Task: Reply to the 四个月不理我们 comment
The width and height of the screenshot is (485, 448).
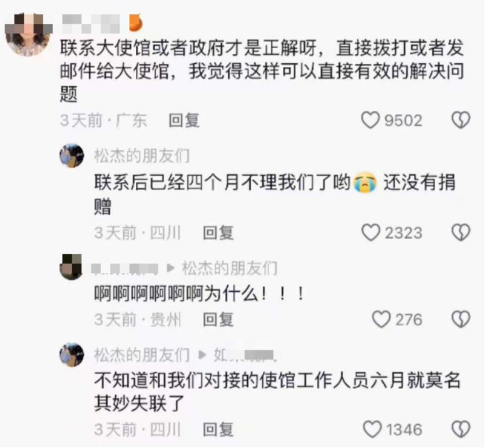Action: pyautogui.click(x=218, y=233)
